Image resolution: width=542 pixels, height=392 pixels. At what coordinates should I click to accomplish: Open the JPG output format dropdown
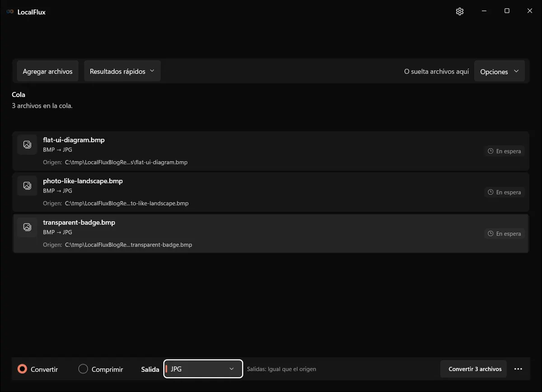(203, 369)
